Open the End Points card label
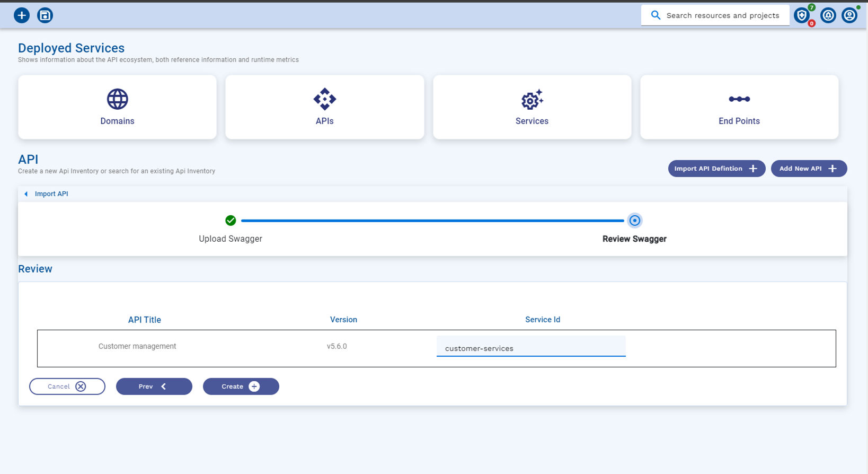This screenshot has width=868, height=474. 739,121
